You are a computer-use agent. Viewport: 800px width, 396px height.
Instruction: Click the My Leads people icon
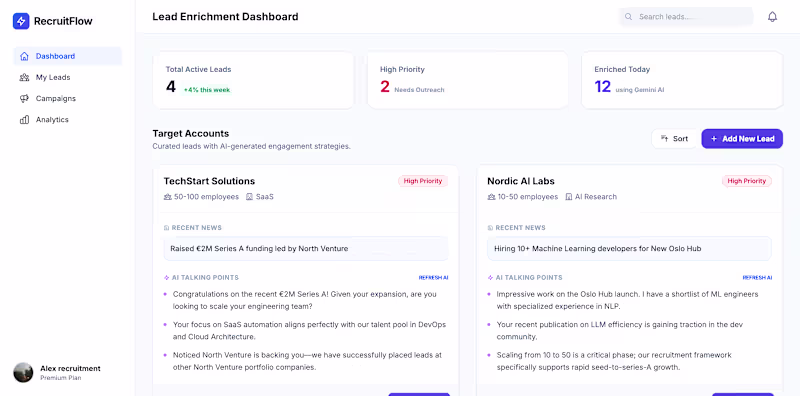(24, 78)
